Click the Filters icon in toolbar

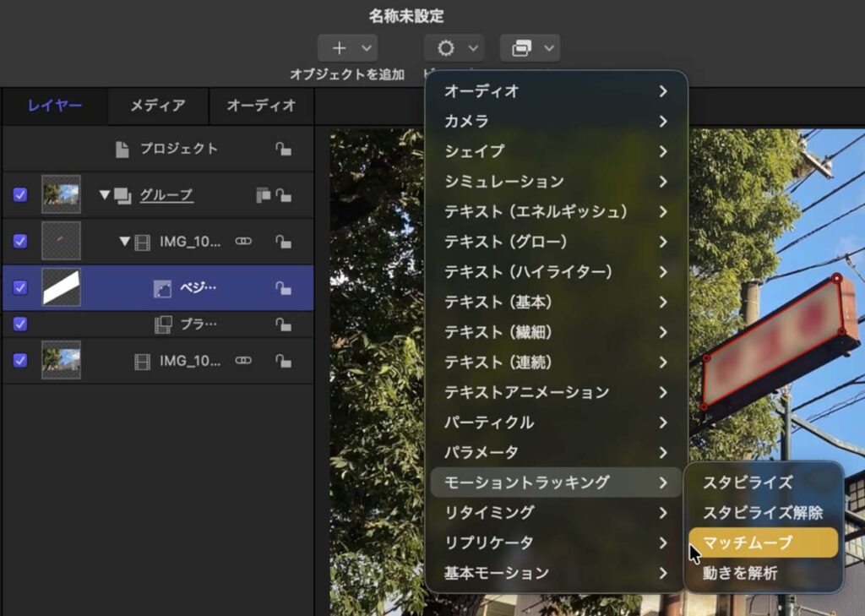[x=522, y=48]
